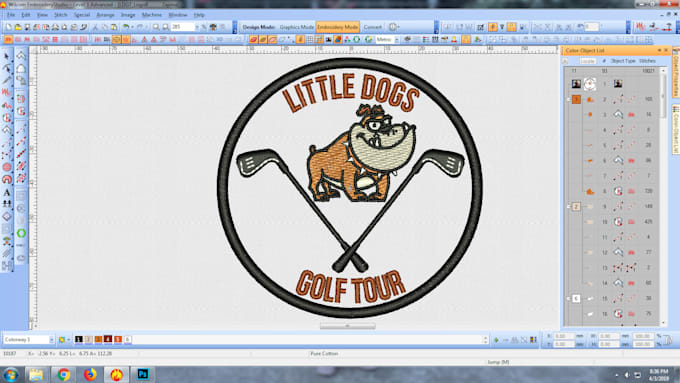Viewport: 680px width, 383px height.
Task: Click the Save design icon
Action: tap(27, 27)
